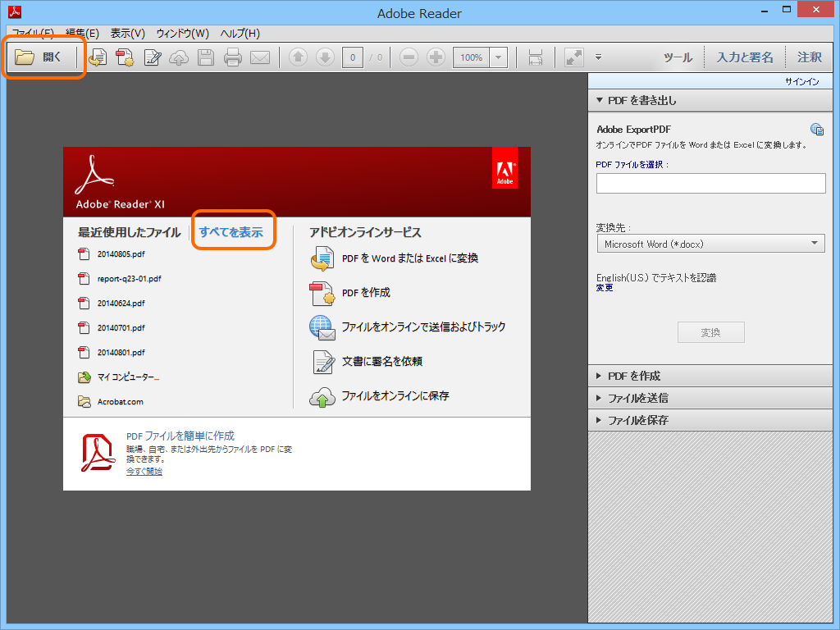Switch to the 注釈 pane tab
Image resolution: width=840 pixels, height=630 pixels.
coord(809,57)
